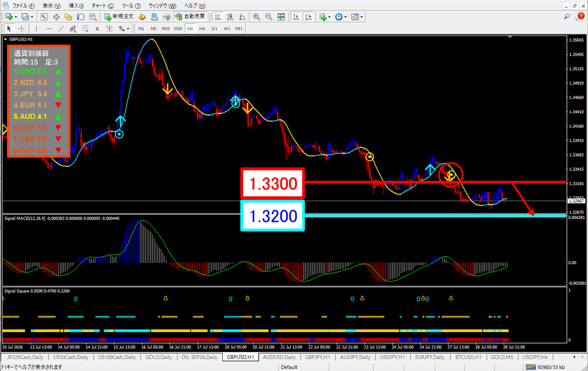Select the H4 timeframe button
588x371 pixels.
pyautogui.click(x=202, y=29)
